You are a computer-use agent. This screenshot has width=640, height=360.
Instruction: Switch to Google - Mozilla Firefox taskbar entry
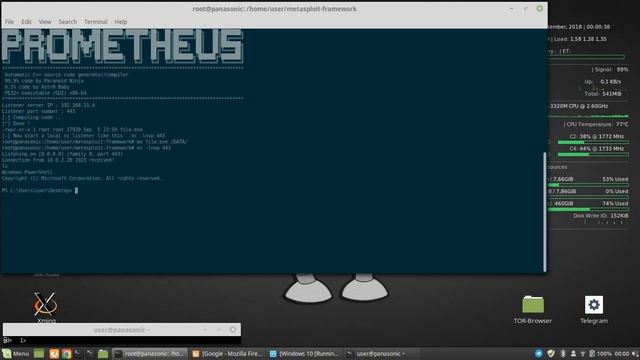[227, 353]
